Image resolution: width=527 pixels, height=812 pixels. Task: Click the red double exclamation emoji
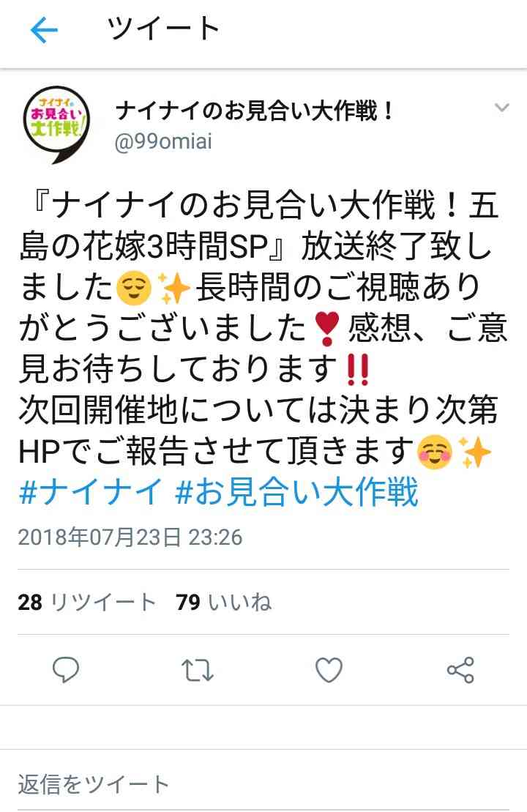coord(358,370)
